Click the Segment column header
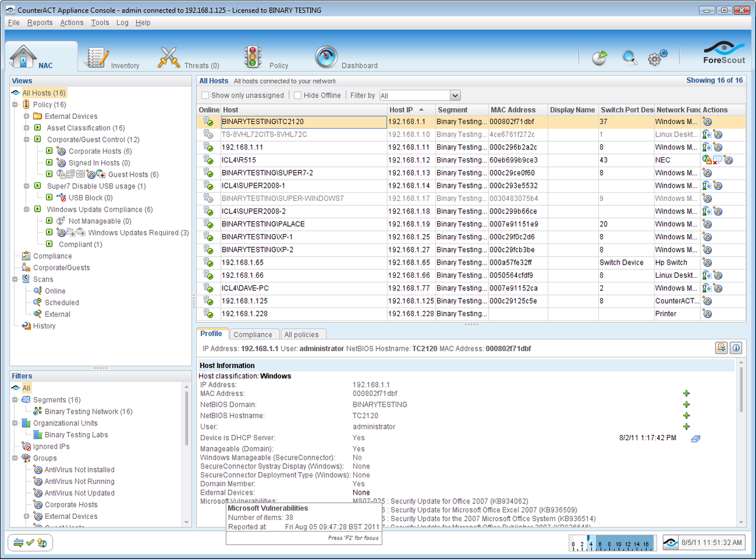Image resolution: width=756 pixels, height=559 pixels. pyautogui.click(x=462, y=110)
